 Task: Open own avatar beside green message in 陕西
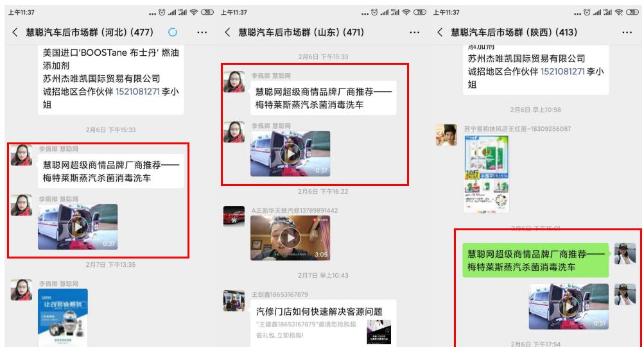[x=625, y=253]
